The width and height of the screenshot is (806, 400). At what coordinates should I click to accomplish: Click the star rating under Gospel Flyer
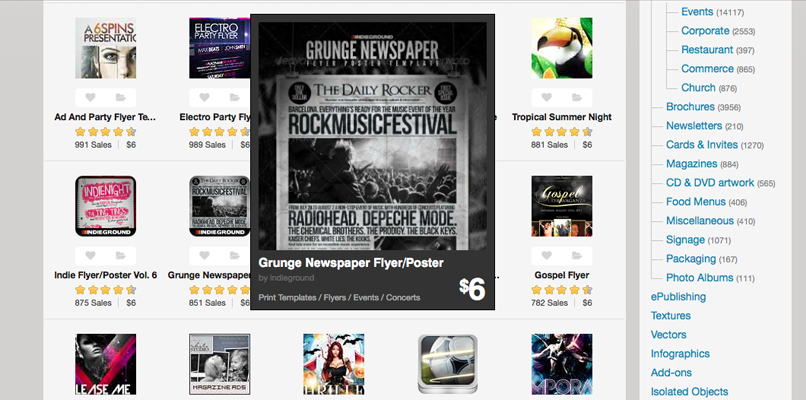(562, 290)
